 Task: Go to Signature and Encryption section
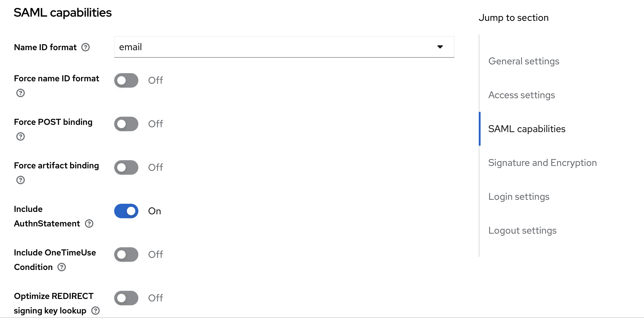click(543, 163)
